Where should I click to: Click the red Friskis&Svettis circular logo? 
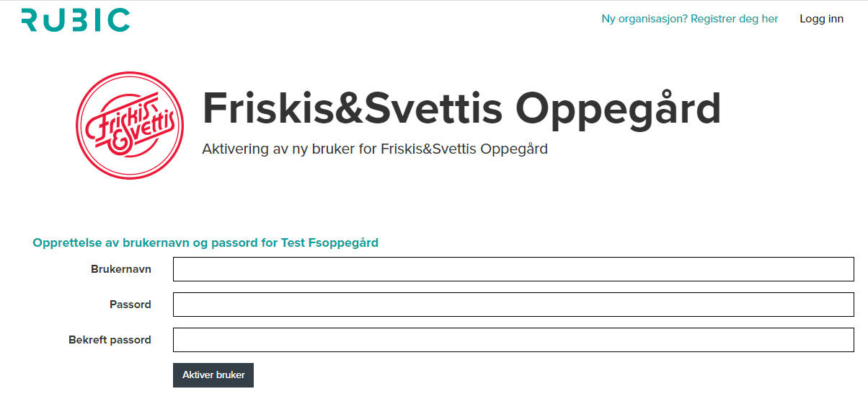[130, 125]
